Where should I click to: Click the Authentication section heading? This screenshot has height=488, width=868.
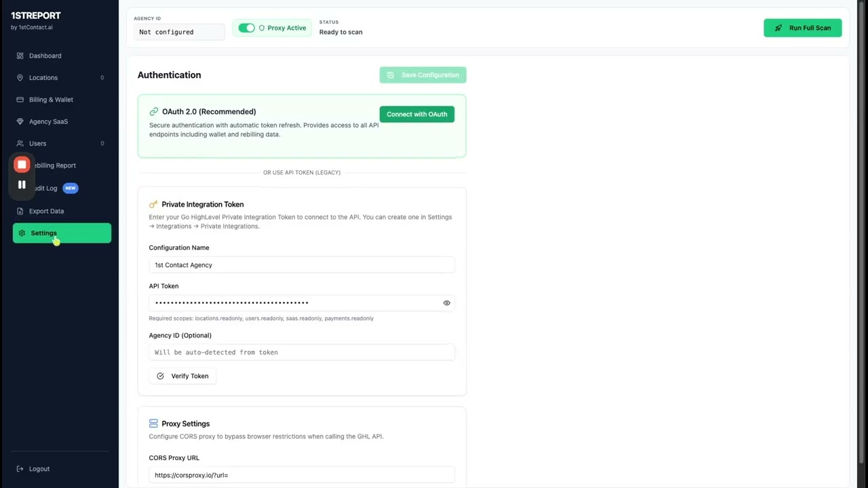click(x=170, y=75)
